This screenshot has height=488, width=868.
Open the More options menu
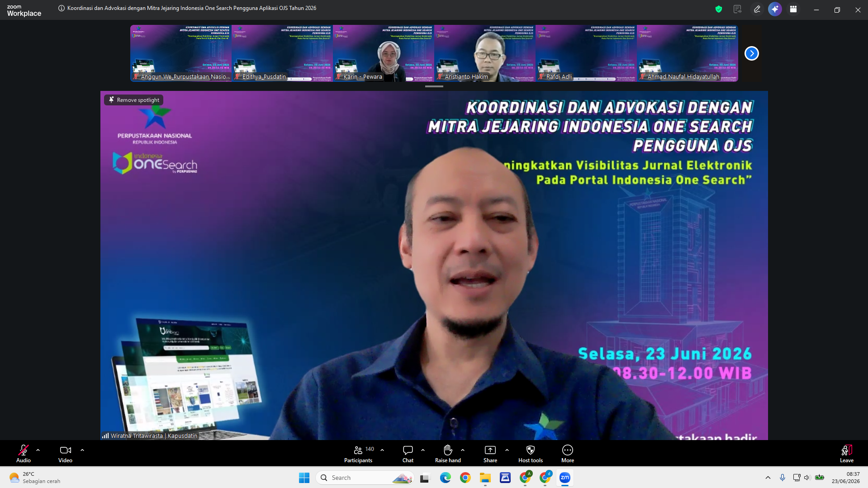click(568, 454)
